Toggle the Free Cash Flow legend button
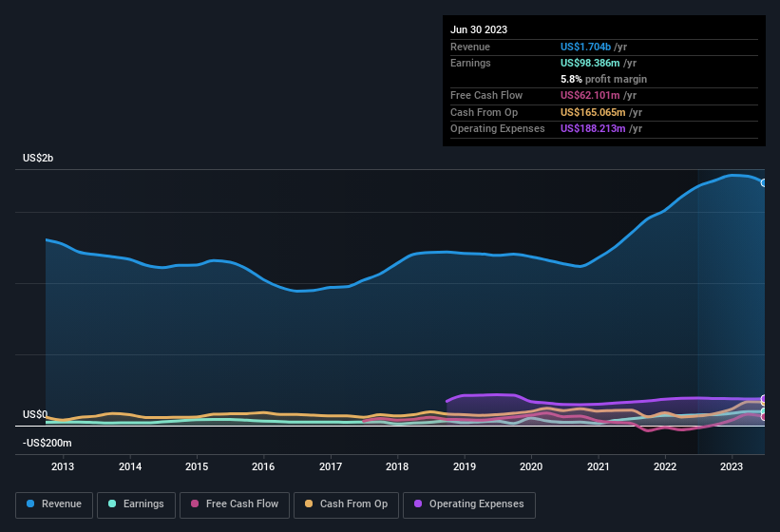This screenshot has width=780, height=532. pos(235,505)
